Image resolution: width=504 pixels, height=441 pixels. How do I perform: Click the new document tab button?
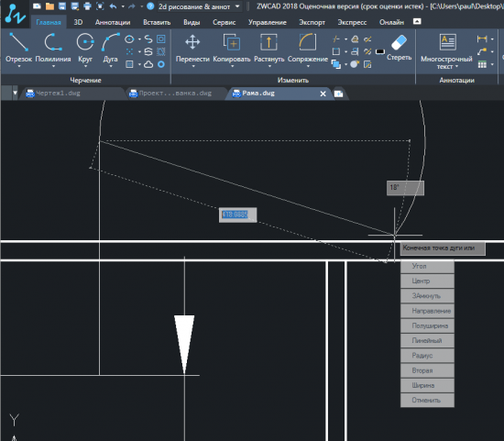click(x=338, y=94)
